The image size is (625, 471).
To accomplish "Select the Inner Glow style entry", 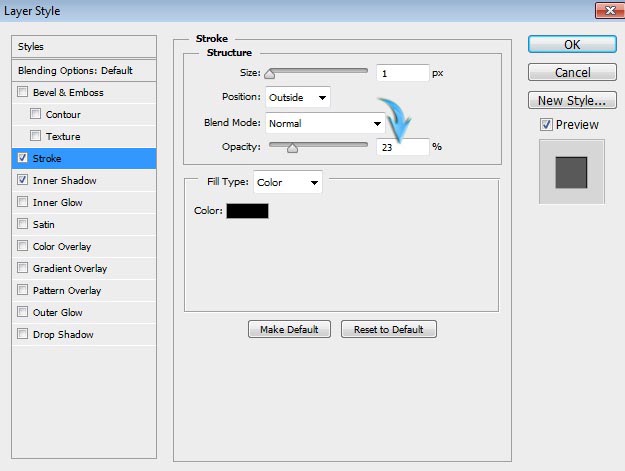I will (84, 202).
